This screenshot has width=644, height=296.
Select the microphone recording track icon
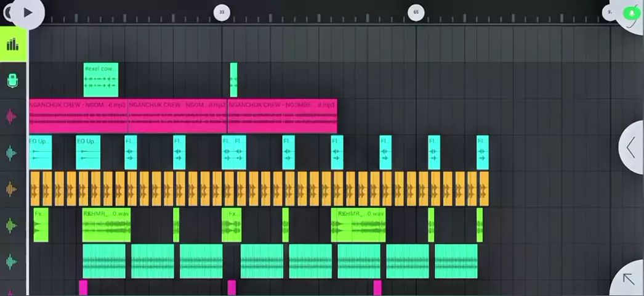(x=12, y=80)
